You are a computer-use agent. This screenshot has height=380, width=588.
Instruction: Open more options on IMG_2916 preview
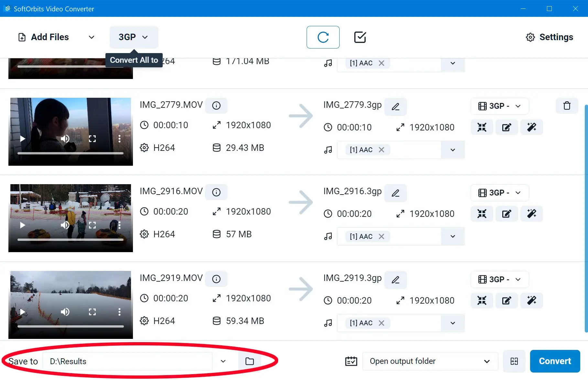119,225
